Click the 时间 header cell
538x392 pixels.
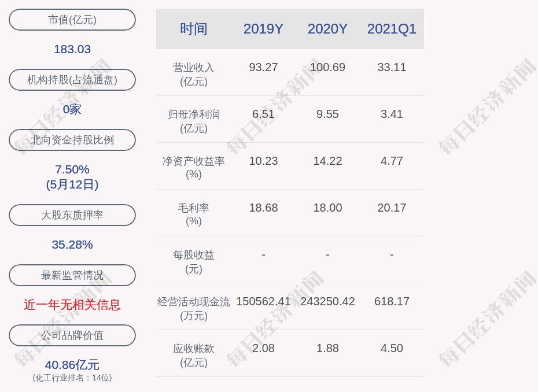pyautogui.click(x=194, y=29)
